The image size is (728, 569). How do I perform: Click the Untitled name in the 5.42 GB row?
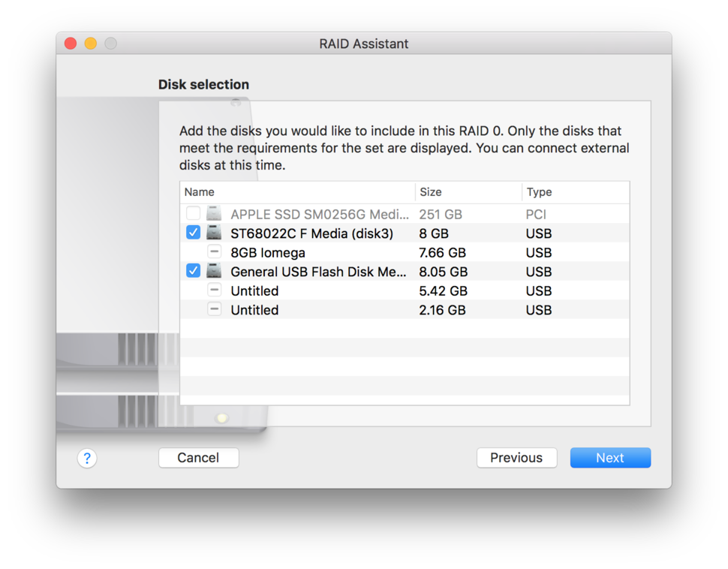click(x=254, y=291)
